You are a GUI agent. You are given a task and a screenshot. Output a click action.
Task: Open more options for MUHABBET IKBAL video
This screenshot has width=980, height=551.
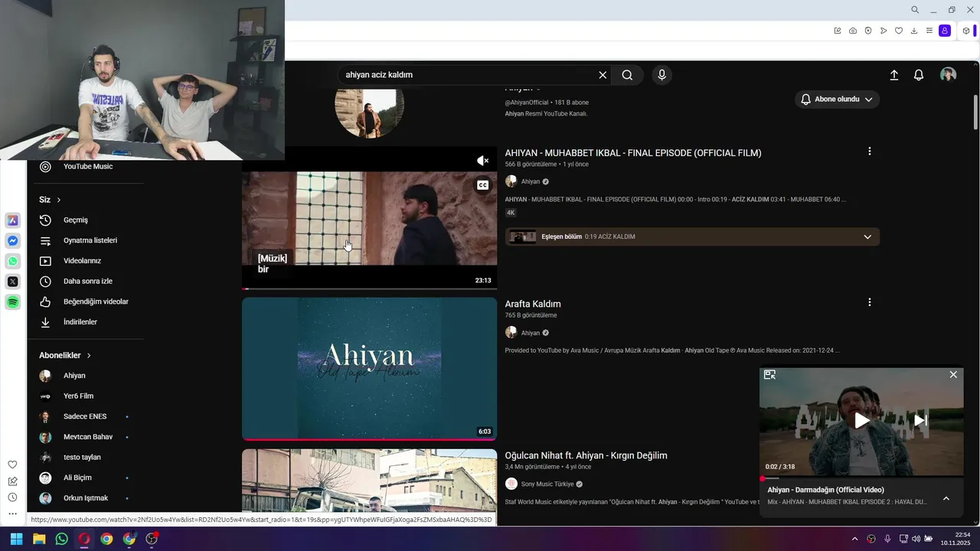tap(869, 152)
